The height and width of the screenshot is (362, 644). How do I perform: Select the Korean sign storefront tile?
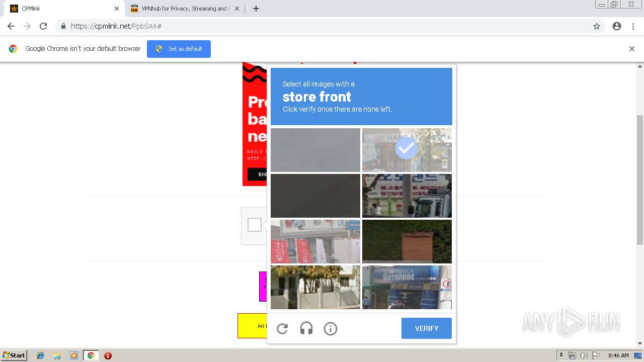(x=407, y=196)
